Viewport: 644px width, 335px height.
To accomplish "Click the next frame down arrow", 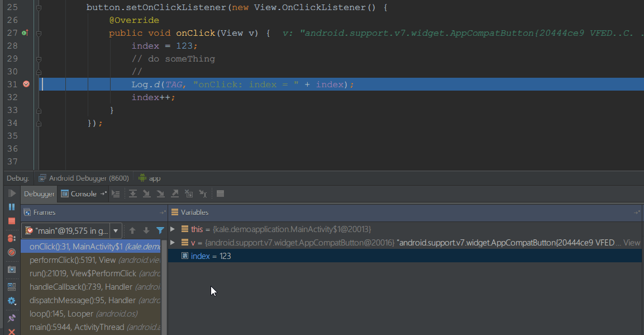I will pyautogui.click(x=145, y=230).
